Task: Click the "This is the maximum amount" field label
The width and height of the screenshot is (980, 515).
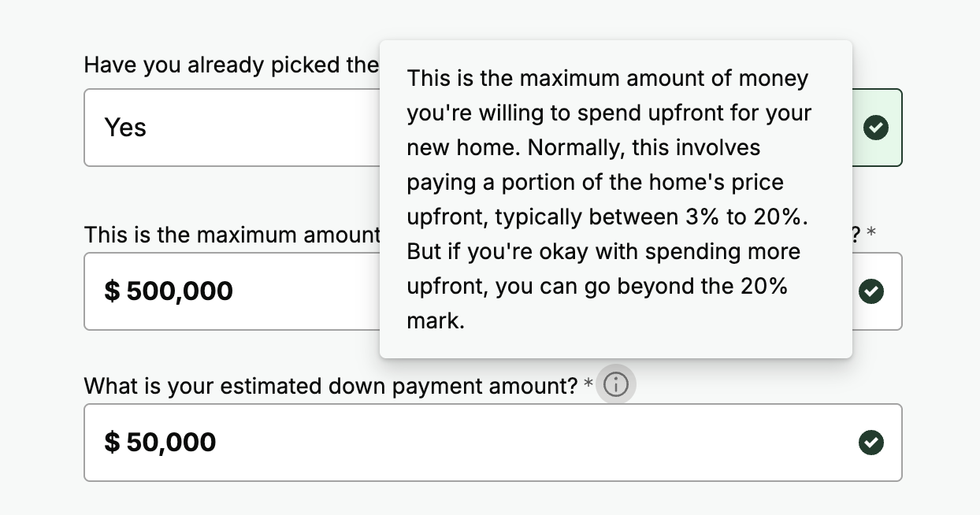Action: click(x=232, y=235)
